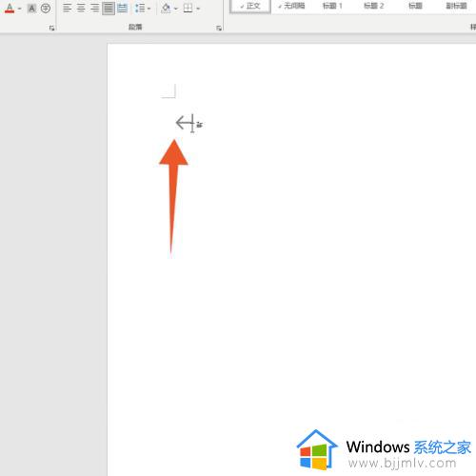Click the enclosed character circle icon
476x476 pixels.
[x=46, y=9]
